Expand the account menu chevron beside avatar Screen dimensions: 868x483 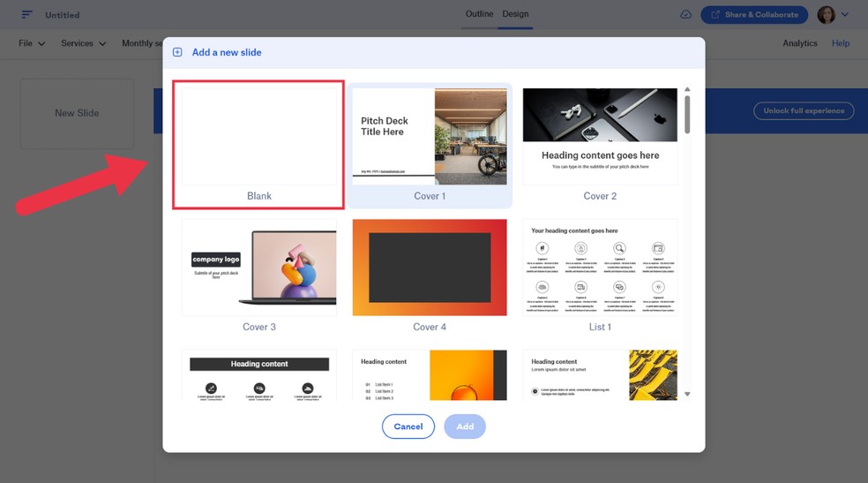(x=845, y=14)
